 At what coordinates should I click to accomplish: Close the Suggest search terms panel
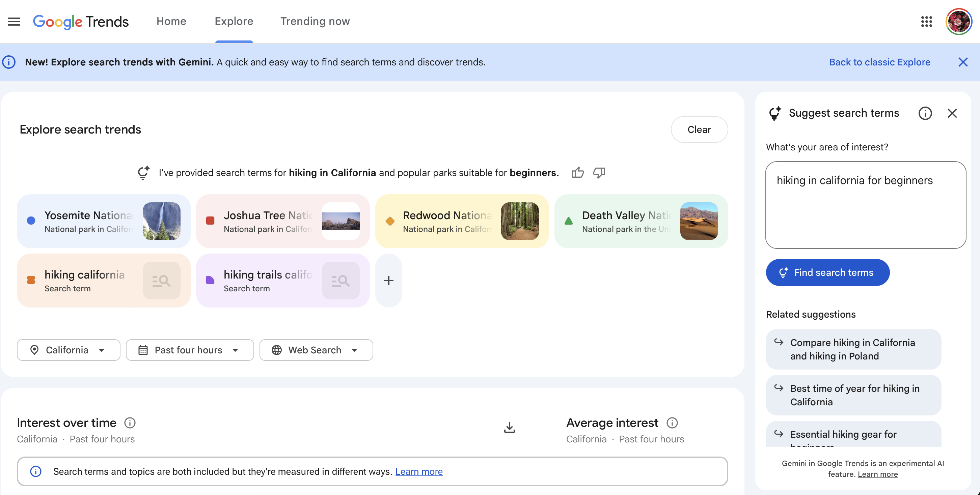point(952,113)
